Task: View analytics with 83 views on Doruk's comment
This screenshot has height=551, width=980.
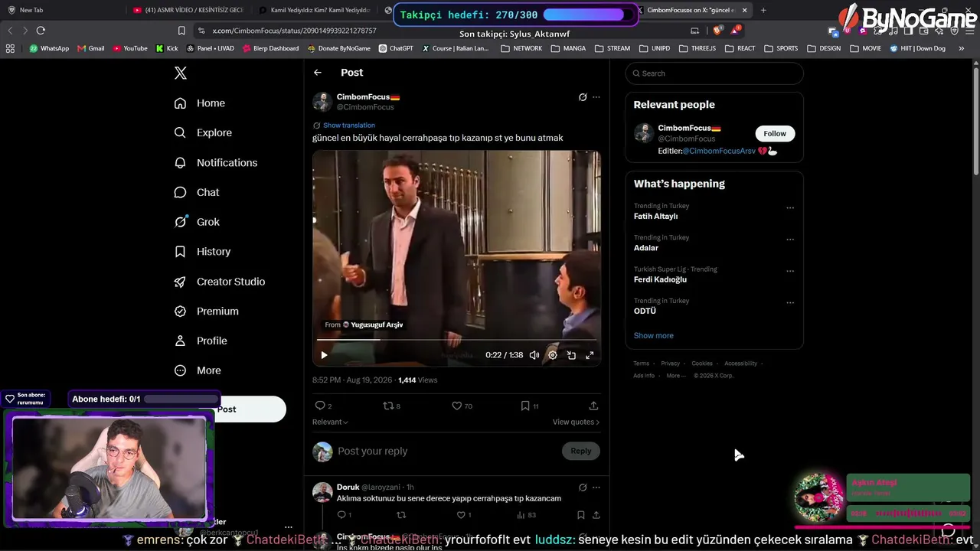Action: pyautogui.click(x=526, y=515)
